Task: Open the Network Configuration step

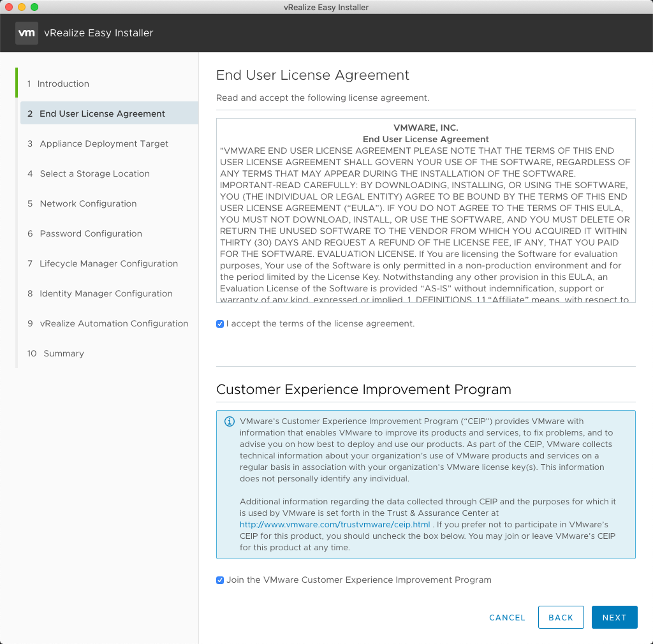Action: tap(88, 203)
